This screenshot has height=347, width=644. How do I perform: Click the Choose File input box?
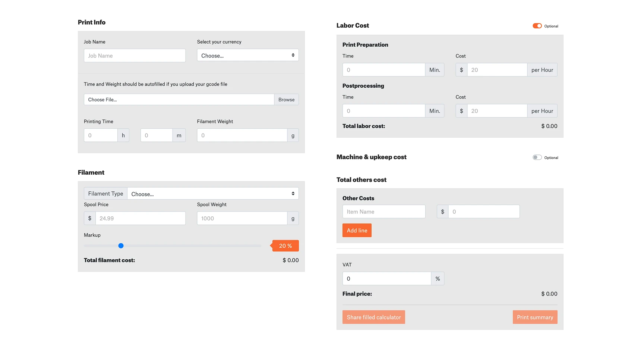(179, 100)
